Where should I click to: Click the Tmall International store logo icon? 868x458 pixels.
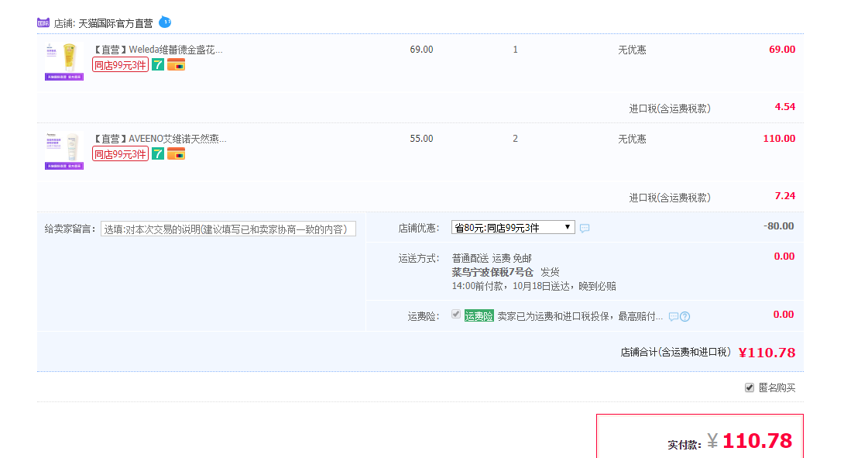(x=43, y=23)
